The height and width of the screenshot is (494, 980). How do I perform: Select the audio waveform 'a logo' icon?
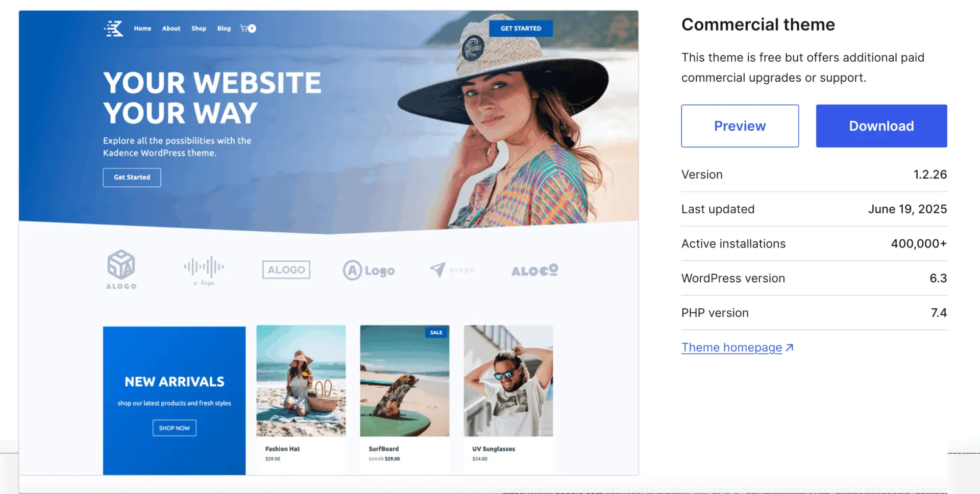[203, 269]
